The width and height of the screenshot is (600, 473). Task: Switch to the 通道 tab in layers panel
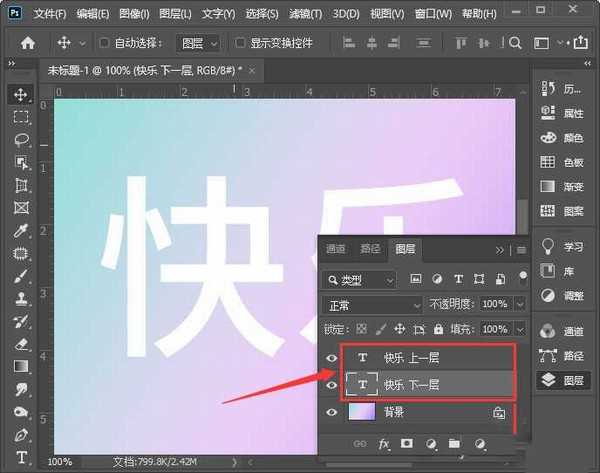[x=336, y=249]
